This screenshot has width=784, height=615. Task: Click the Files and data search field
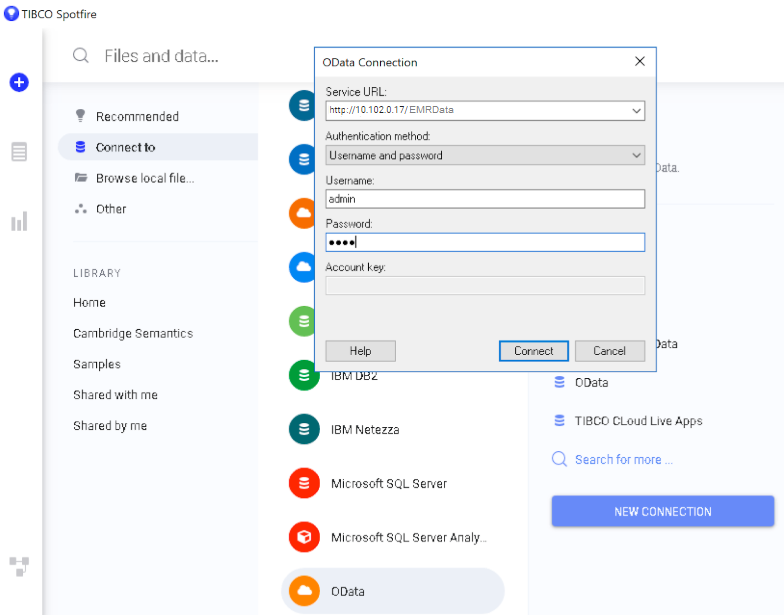point(162,56)
